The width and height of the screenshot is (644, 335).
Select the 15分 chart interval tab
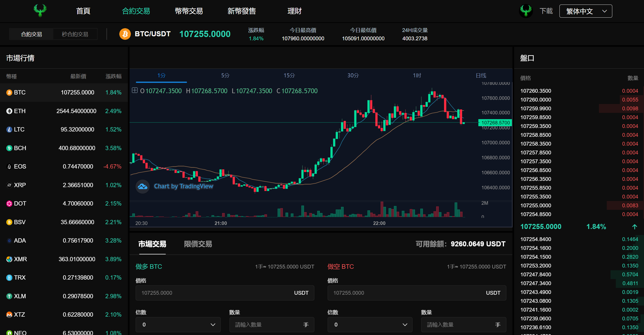(289, 75)
